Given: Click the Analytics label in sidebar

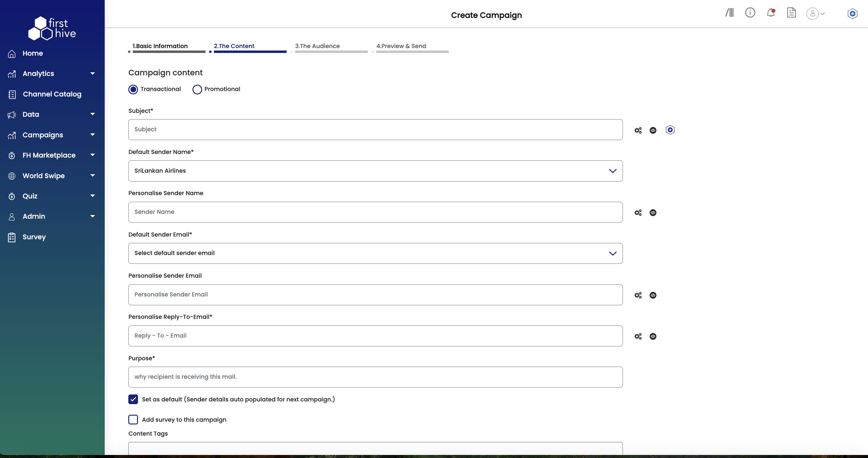Looking at the screenshot, I should [38, 74].
